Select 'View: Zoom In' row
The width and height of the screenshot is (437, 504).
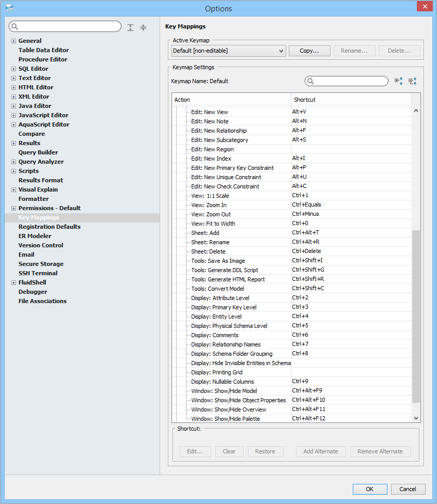pos(292,204)
